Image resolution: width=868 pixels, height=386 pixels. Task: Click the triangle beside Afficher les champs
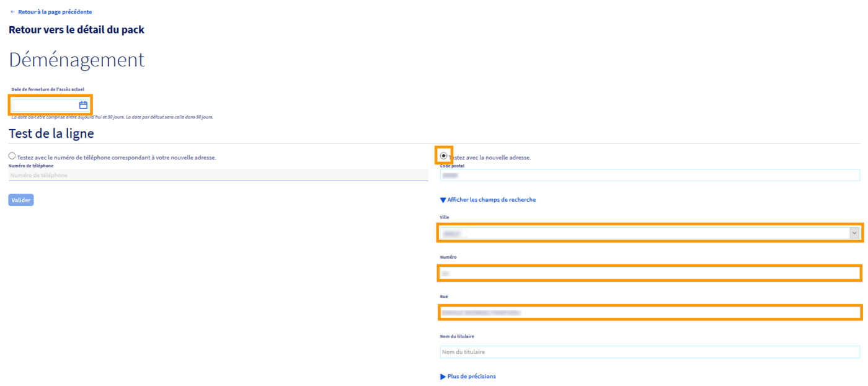pos(443,200)
